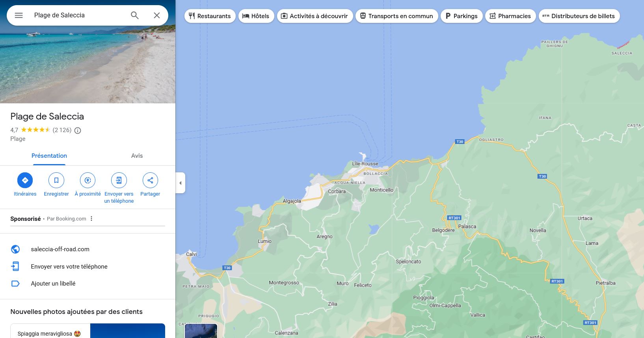Filter map by Hôtels chip

(x=256, y=16)
